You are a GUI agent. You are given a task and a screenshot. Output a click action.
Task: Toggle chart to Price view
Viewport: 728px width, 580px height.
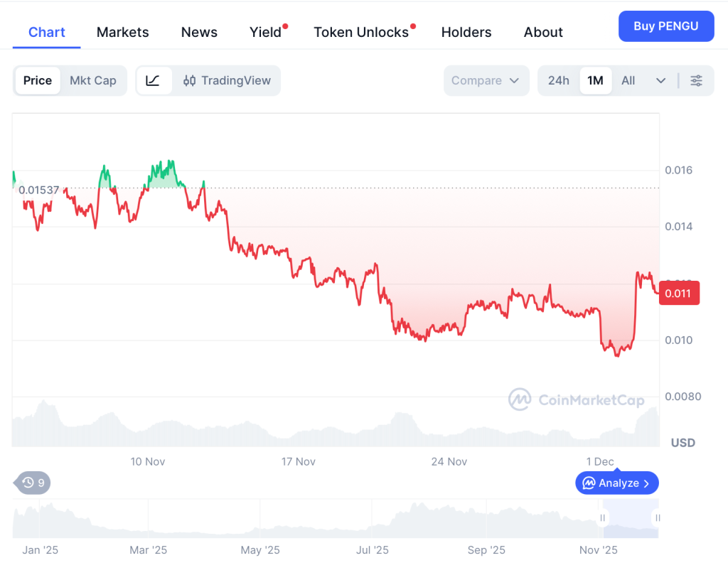(38, 81)
